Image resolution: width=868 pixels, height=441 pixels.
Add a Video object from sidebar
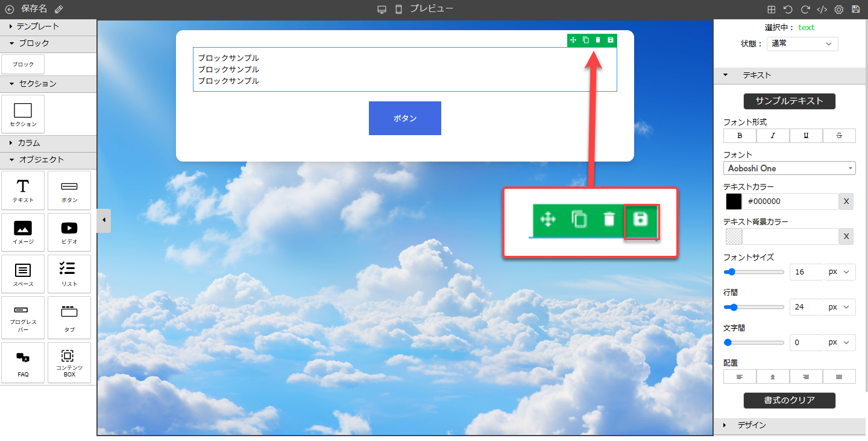[x=69, y=232]
